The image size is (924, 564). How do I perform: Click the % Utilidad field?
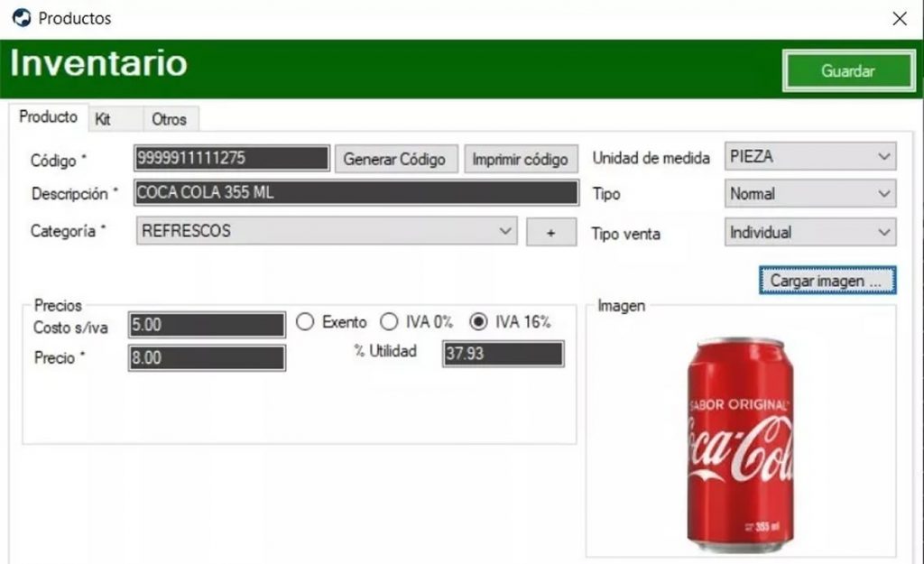(504, 354)
